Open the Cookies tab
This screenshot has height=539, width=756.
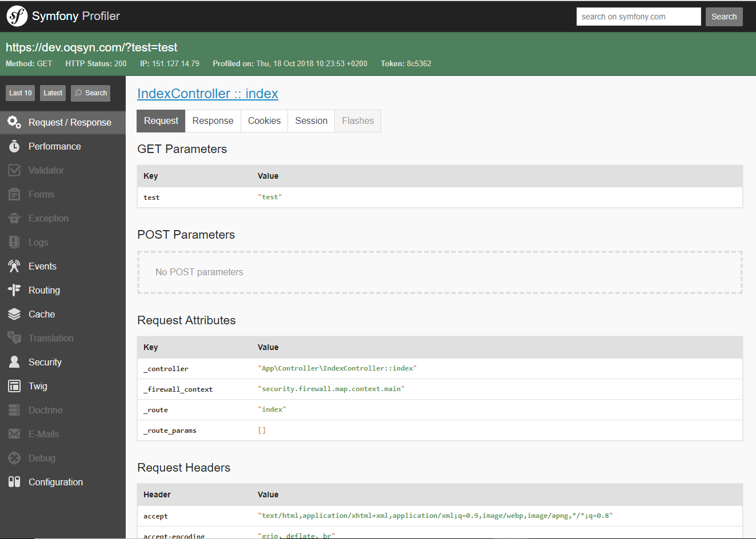point(264,121)
